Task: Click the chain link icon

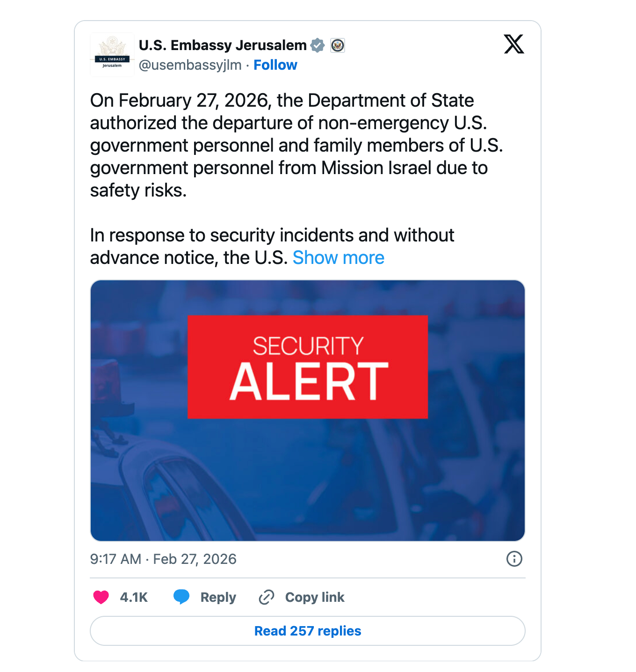Action: 267,597
